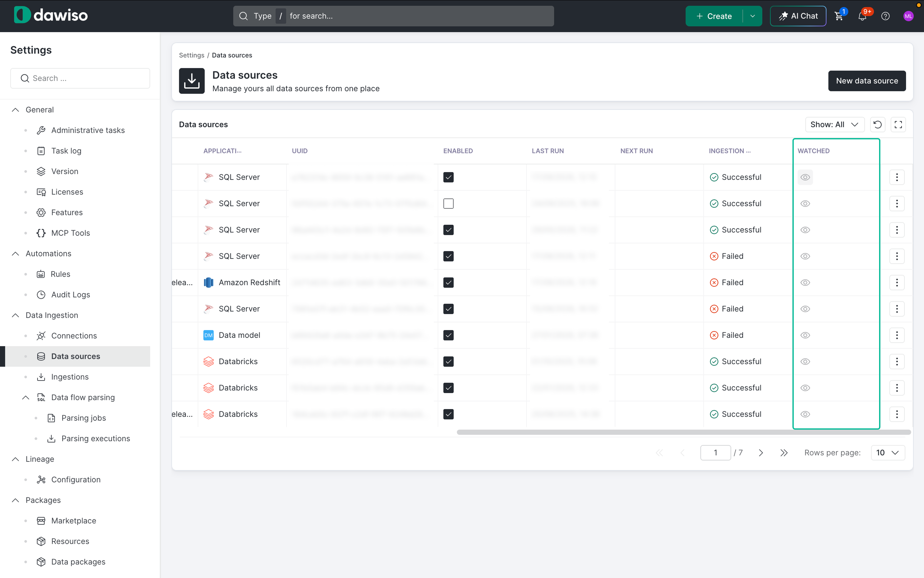This screenshot has height=578, width=924.
Task: Toggle Enabled checkbox for Amazon Redshift
Action: click(448, 283)
